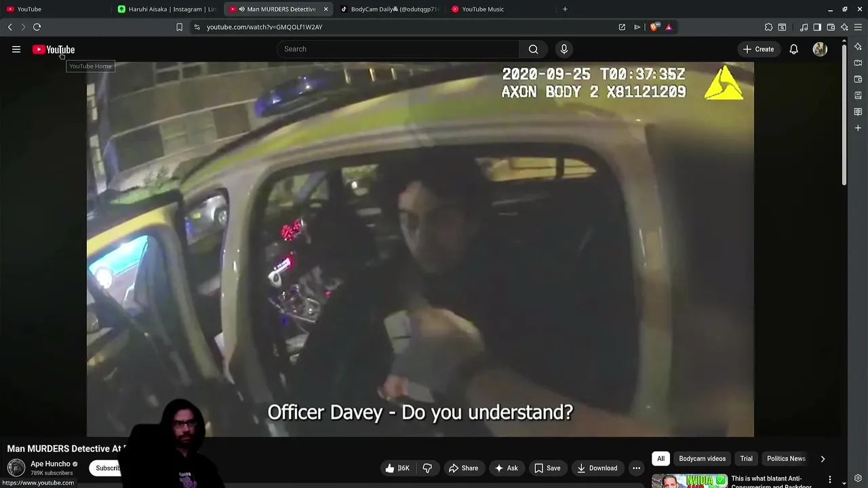Open the Leo AI toolbar icon
The width and height of the screenshot is (868, 488).
(844, 27)
